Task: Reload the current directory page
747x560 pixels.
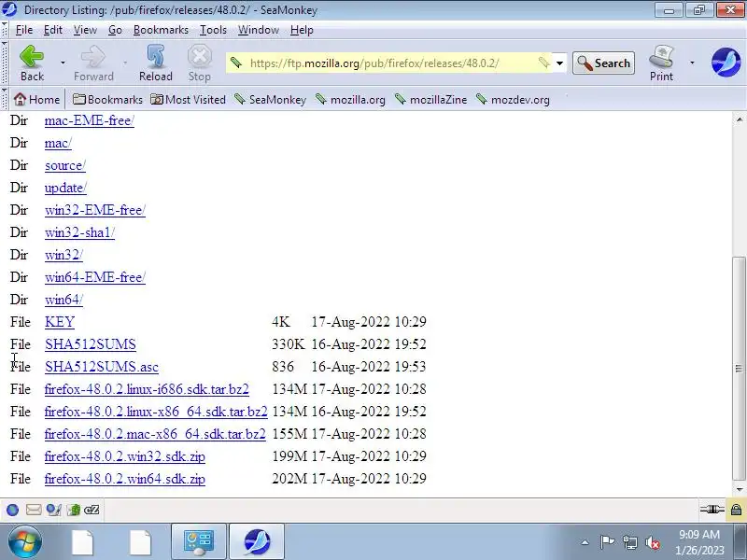Action: pyautogui.click(x=155, y=63)
